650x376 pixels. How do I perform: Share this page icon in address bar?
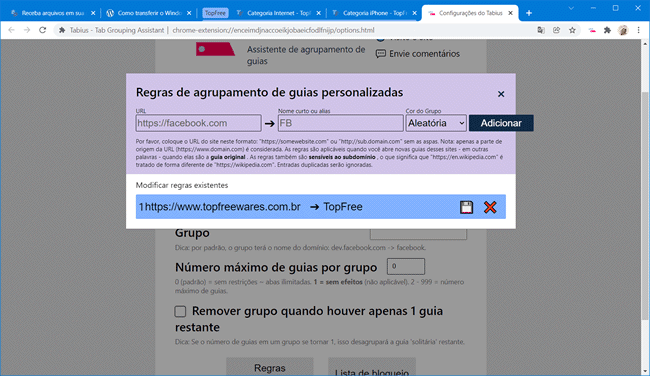pos(556,30)
